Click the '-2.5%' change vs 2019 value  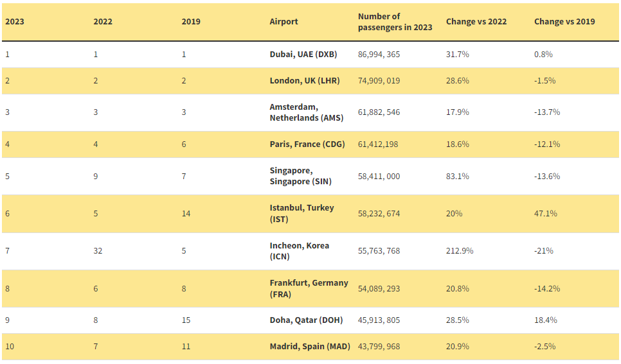545,347
